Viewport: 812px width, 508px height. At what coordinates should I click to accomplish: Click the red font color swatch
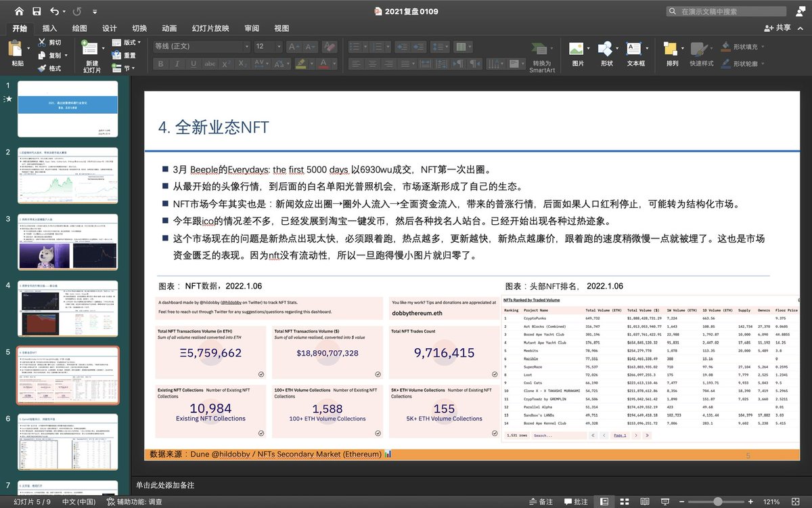(324, 64)
